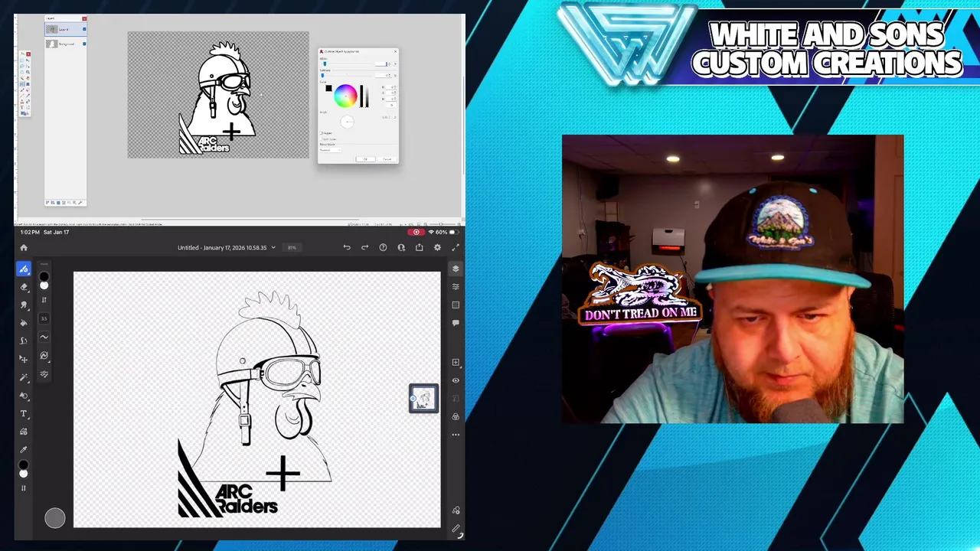The image size is (980, 551).
Task: Select the Shapes tool in Fresco
Action: point(24,396)
